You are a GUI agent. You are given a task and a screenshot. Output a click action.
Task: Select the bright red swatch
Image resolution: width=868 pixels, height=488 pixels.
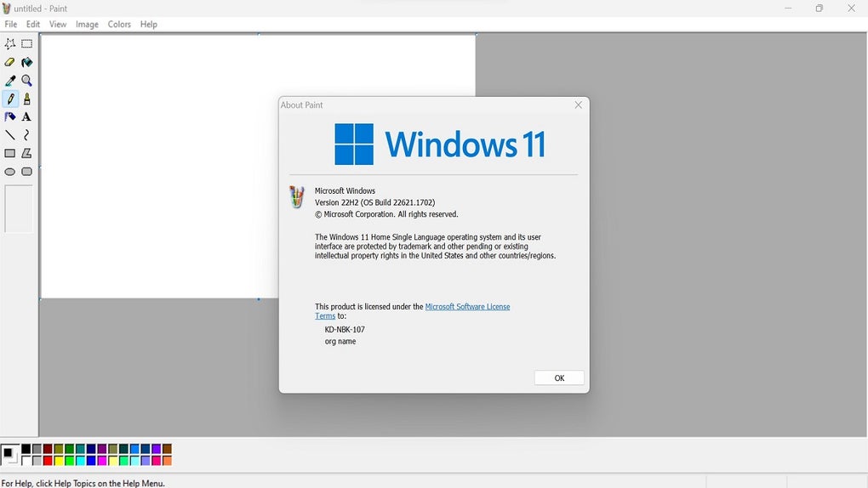(x=48, y=460)
